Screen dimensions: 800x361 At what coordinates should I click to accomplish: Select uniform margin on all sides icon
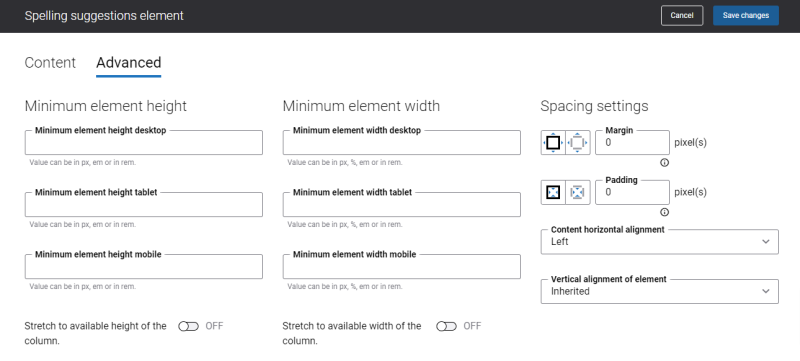click(553, 143)
